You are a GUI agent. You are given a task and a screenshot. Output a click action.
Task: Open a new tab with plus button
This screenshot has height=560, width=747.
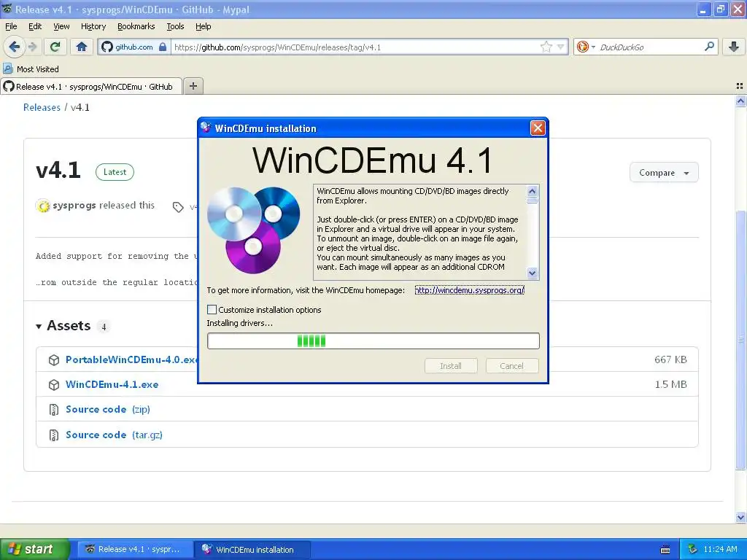[193, 86]
